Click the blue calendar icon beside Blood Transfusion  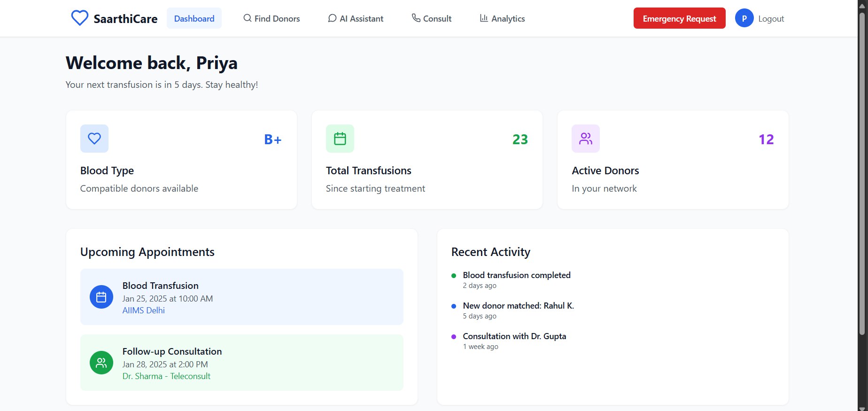(x=101, y=297)
